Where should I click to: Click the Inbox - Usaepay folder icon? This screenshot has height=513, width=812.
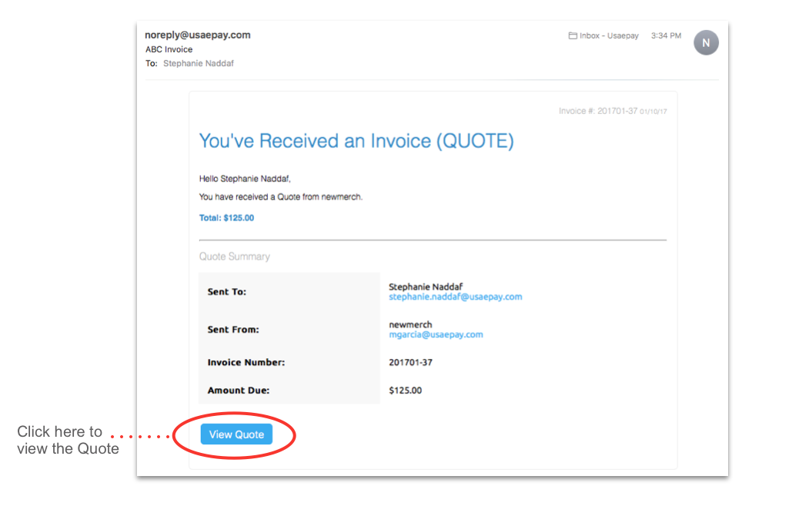[573, 35]
